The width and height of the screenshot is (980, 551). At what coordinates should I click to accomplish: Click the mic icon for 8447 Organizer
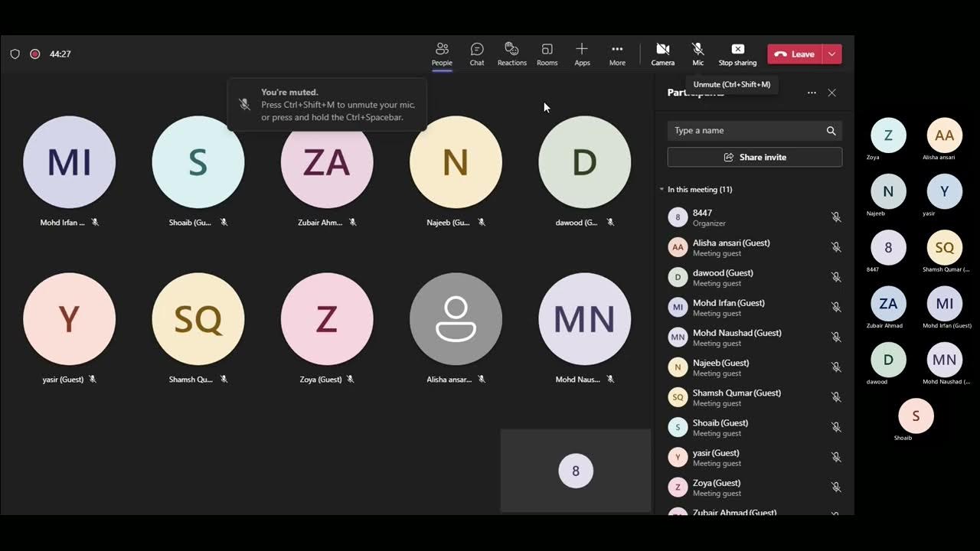pyautogui.click(x=836, y=217)
